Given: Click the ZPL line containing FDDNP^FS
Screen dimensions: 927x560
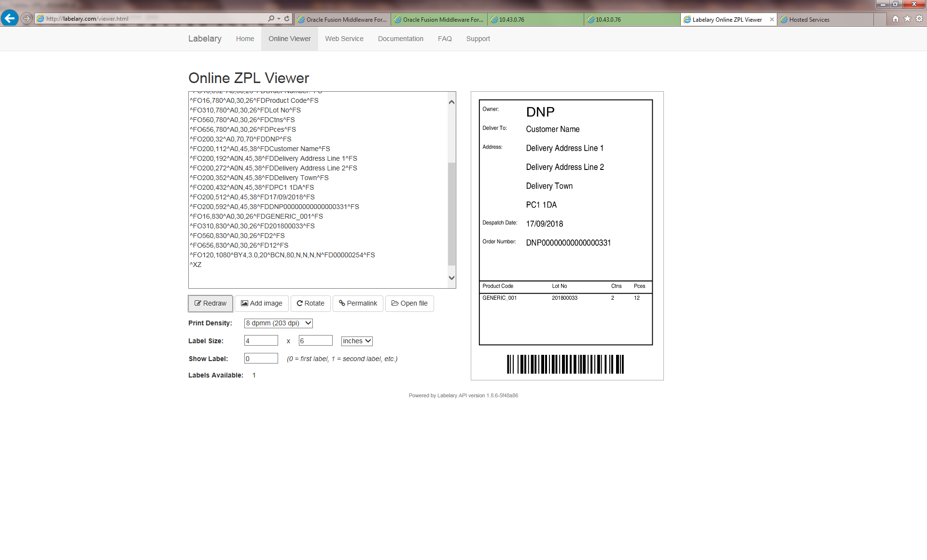Looking at the screenshot, I should pyautogui.click(x=240, y=139).
